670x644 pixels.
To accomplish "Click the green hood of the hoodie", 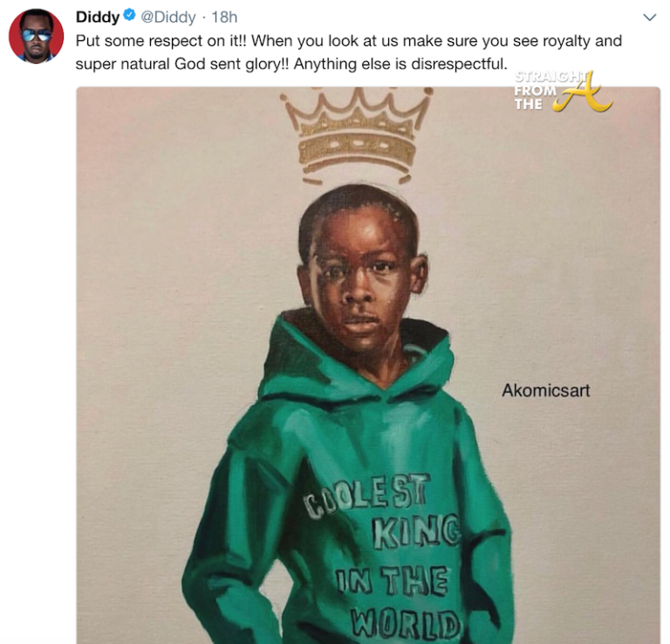I will coord(355,359).
